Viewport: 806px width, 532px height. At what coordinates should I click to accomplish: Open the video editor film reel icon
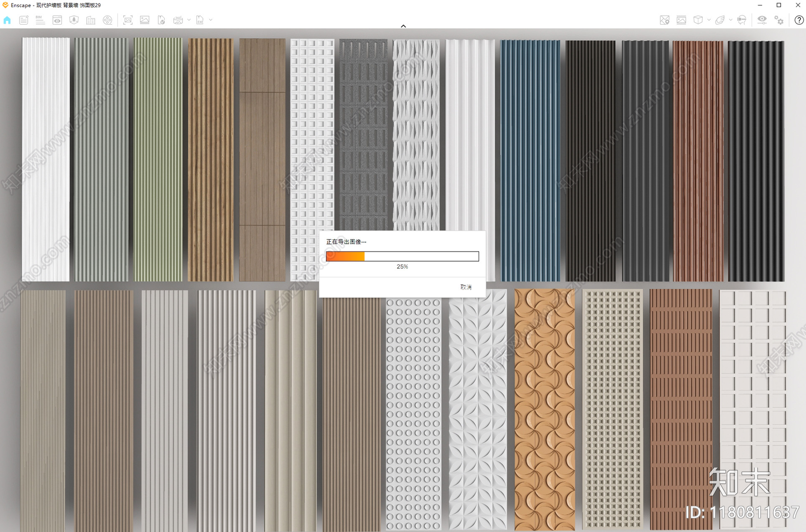108,20
